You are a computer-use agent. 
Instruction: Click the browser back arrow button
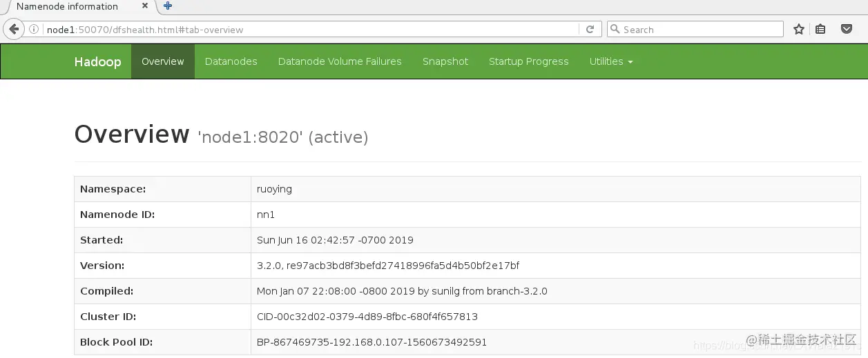click(14, 30)
